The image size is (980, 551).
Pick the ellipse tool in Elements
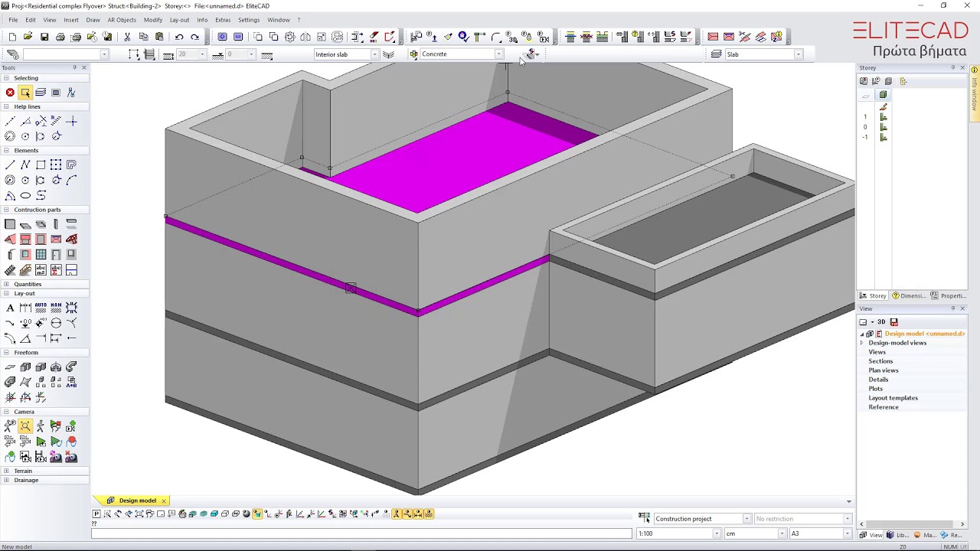25,196
